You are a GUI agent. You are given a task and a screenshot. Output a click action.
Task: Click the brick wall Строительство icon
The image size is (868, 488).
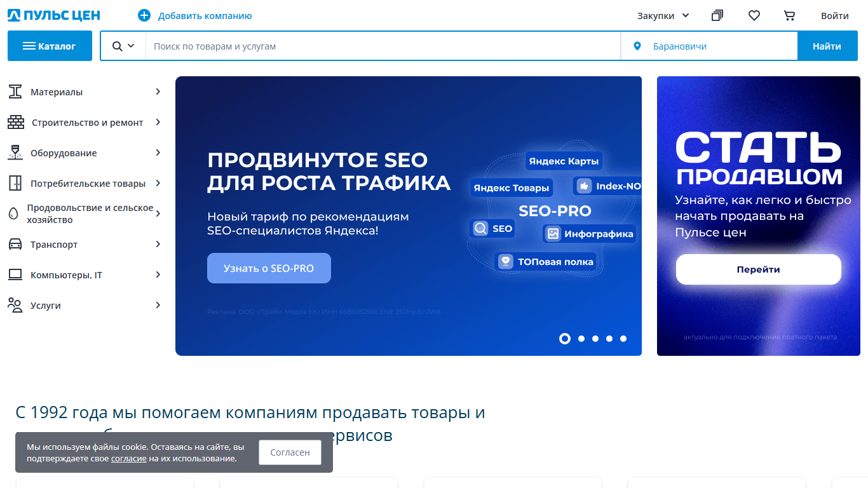point(15,122)
